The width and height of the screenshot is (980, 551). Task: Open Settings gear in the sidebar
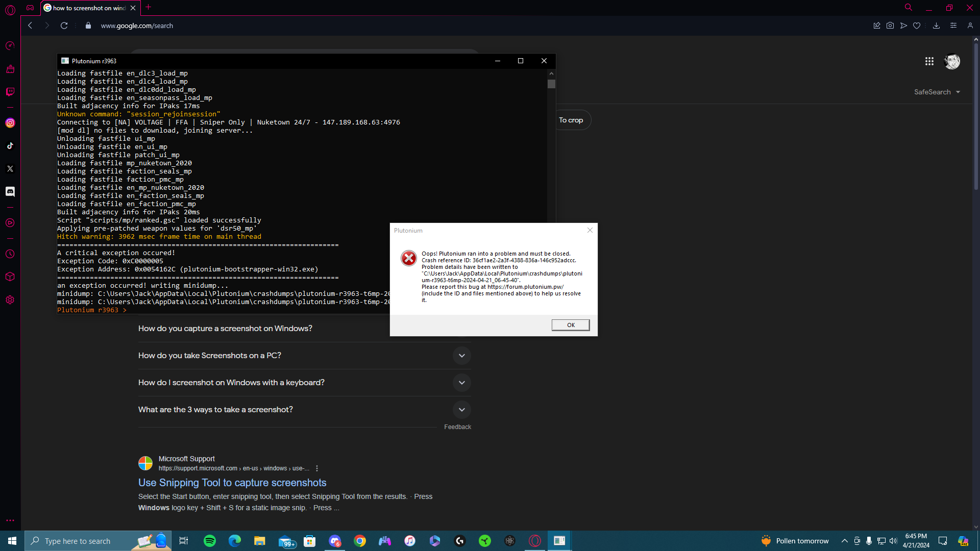point(10,300)
